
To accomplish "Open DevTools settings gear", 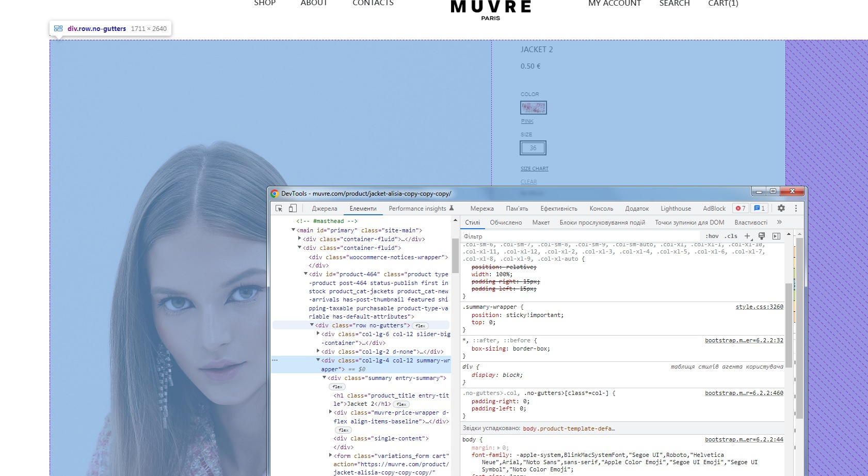I will click(781, 208).
